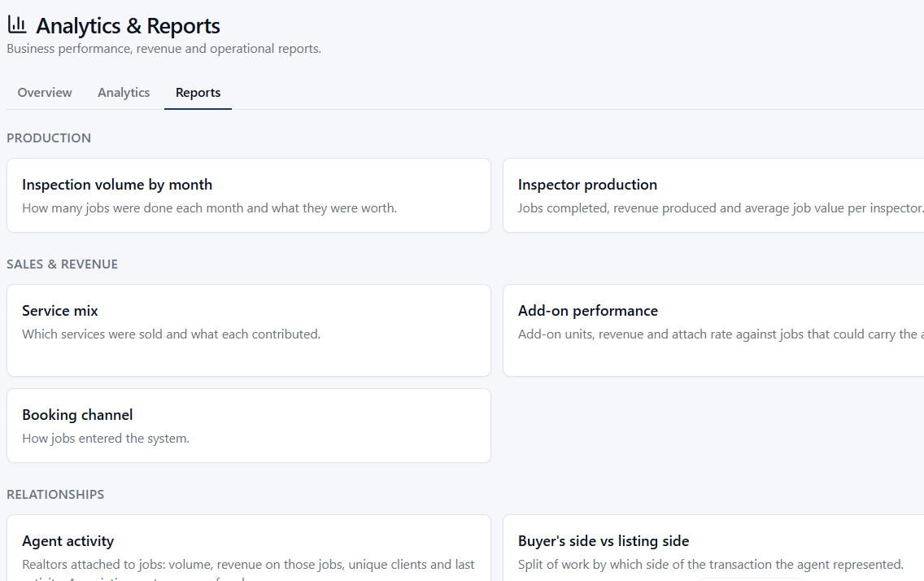Open the Buyer's side vs listing side report
This screenshot has width=924, height=581.
[713, 548]
